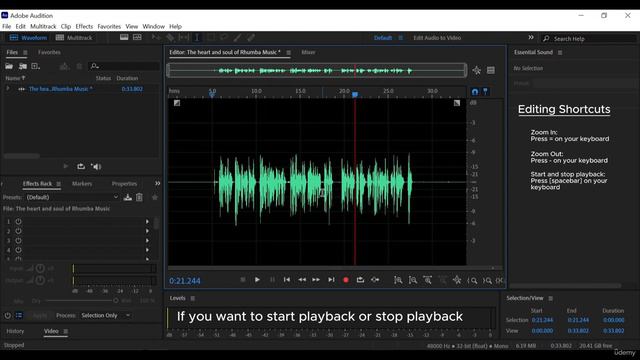Switch to the History tab
Screen dimensions: 640x360
15,331
